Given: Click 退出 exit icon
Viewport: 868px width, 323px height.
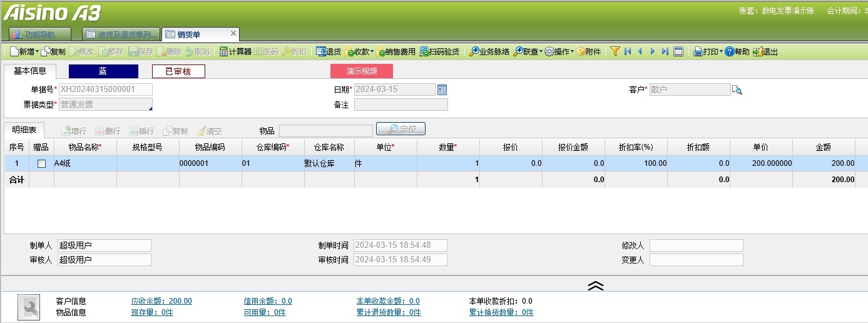Looking at the screenshot, I should [757, 52].
